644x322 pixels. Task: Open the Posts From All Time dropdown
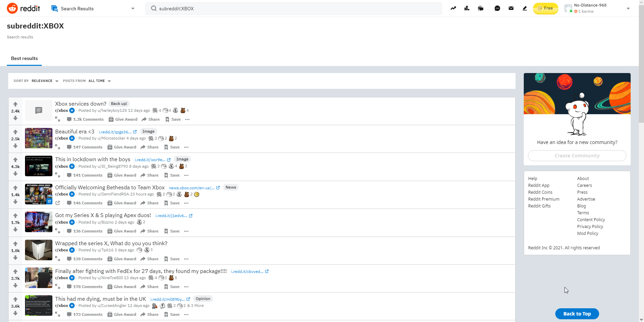[x=100, y=81]
